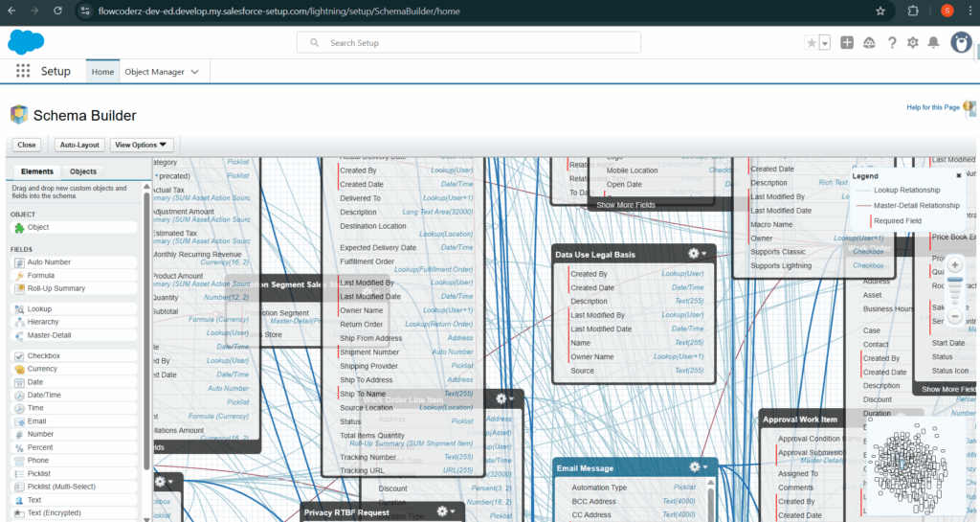This screenshot has width=980, height=522.
Task: Click the Auto-Layout button
Action: pyautogui.click(x=79, y=145)
